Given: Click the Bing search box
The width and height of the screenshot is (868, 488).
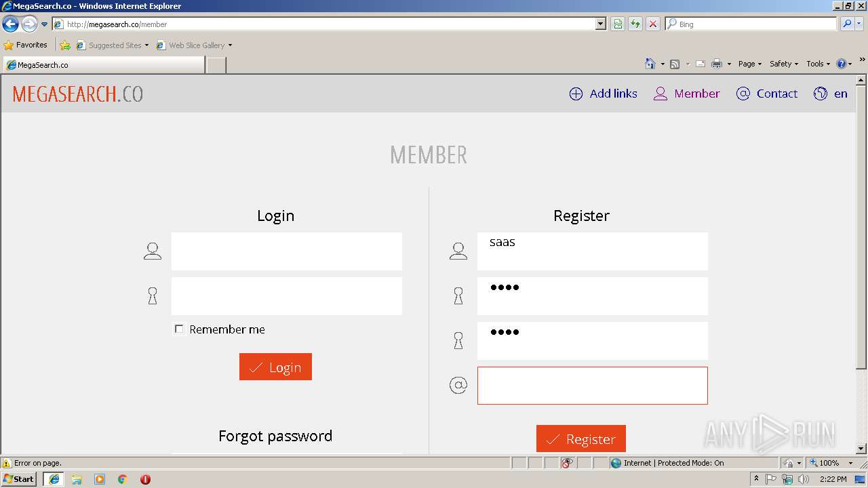Looking at the screenshot, I should pyautogui.click(x=751, y=24).
